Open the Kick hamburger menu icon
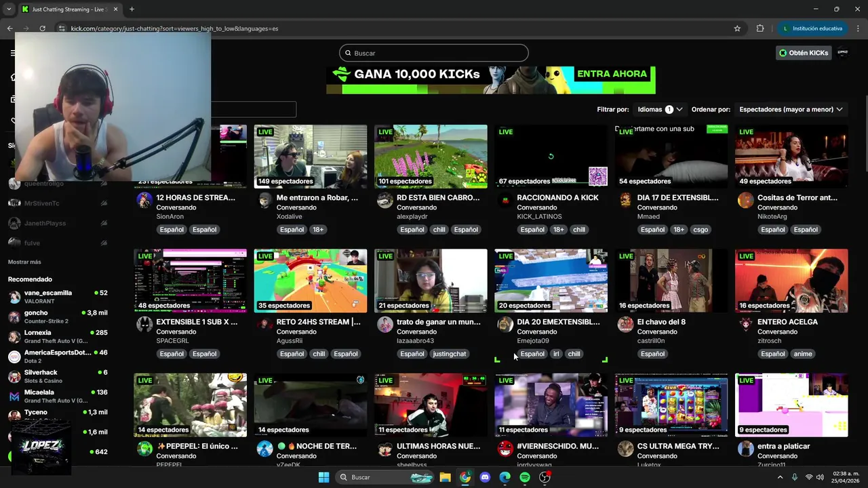868x488 pixels. point(12,53)
